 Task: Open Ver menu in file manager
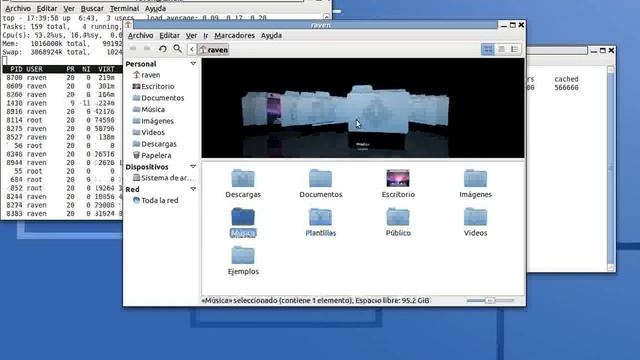pos(191,36)
